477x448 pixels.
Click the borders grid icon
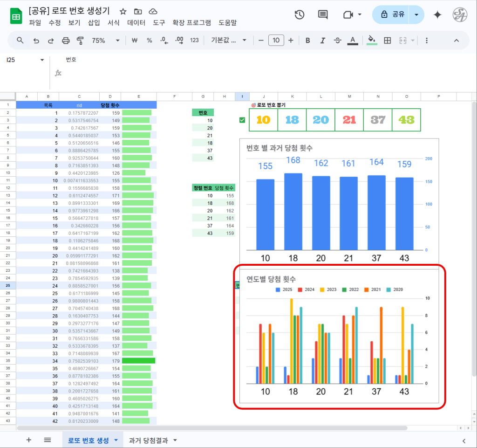[x=387, y=41]
